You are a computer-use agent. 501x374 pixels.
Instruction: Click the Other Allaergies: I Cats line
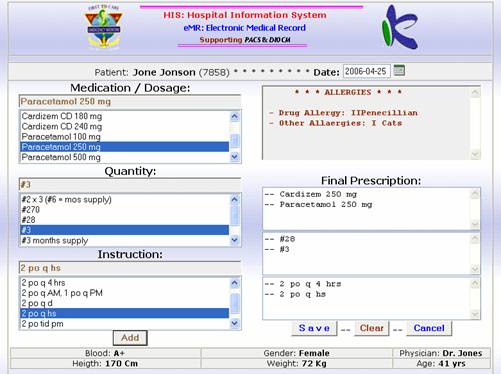pyautogui.click(x=336, y=123)
